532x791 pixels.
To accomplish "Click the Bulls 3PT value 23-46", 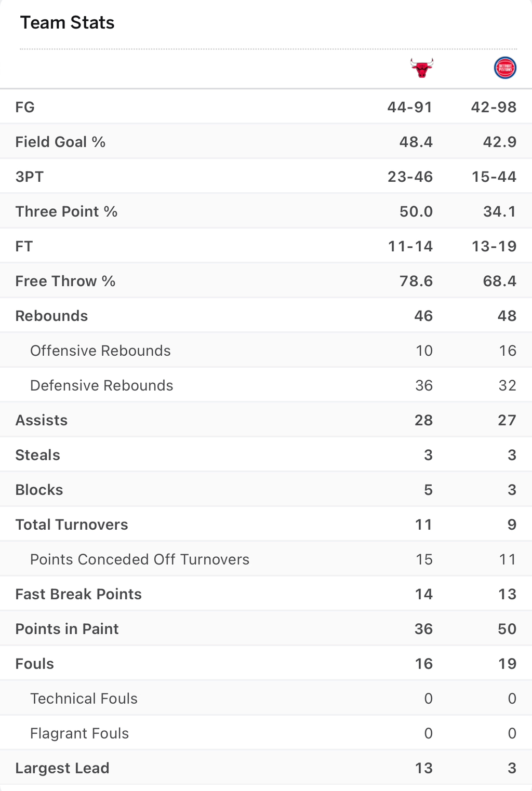I will [410, 177].
